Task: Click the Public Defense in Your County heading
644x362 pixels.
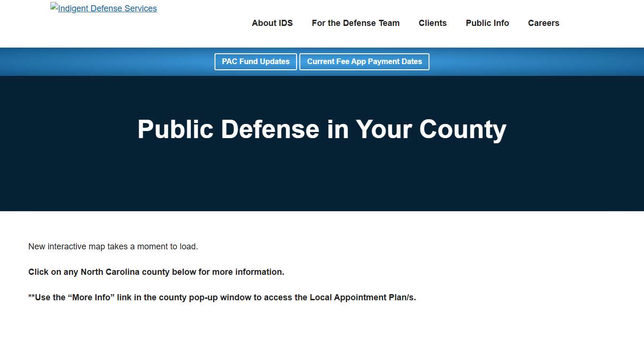Action: [x=322, y=130]
